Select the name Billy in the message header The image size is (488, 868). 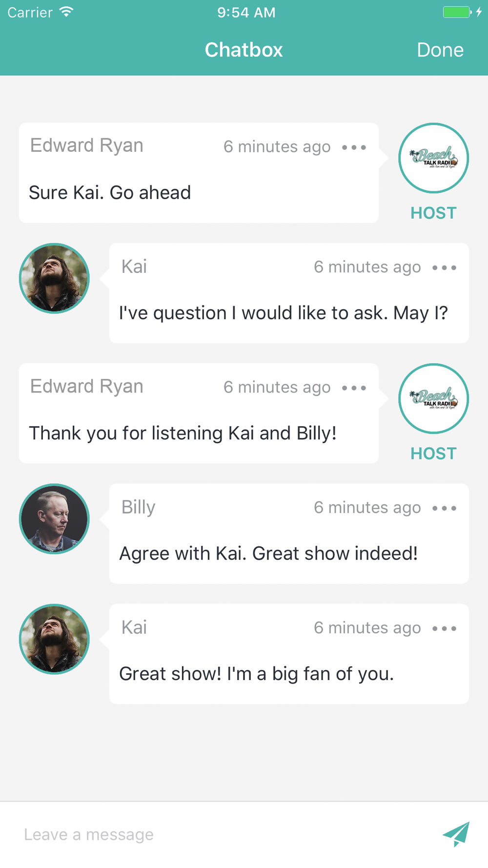click(x=138, y=507)
